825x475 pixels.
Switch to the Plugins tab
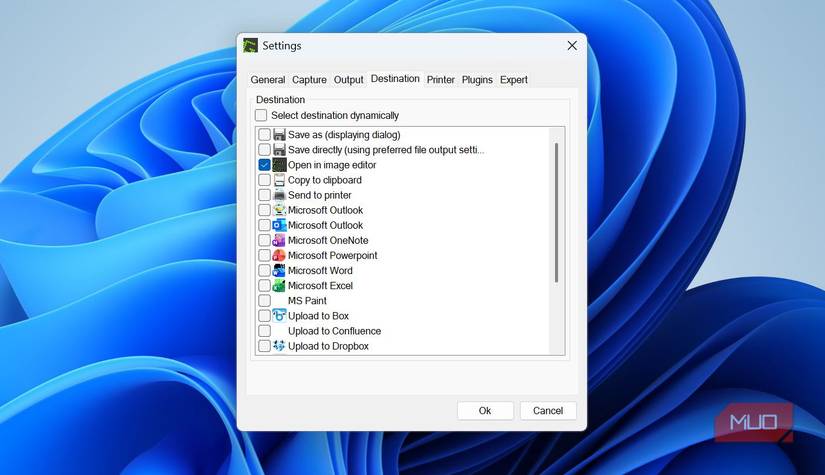[477, 79]
